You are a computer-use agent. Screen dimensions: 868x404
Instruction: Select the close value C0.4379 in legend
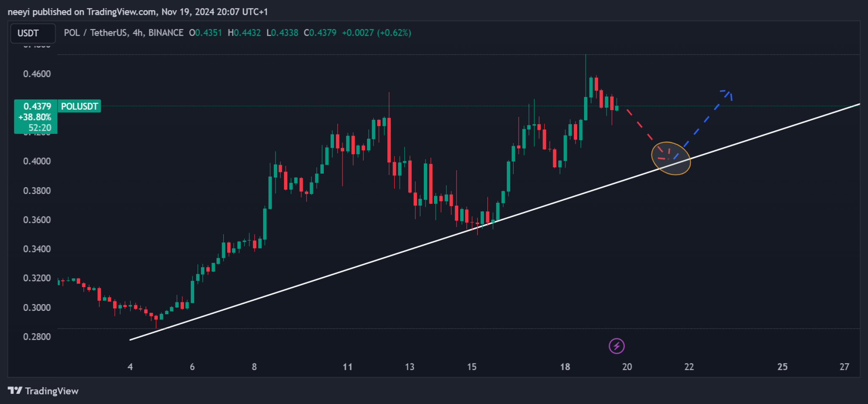click(320, 33)
